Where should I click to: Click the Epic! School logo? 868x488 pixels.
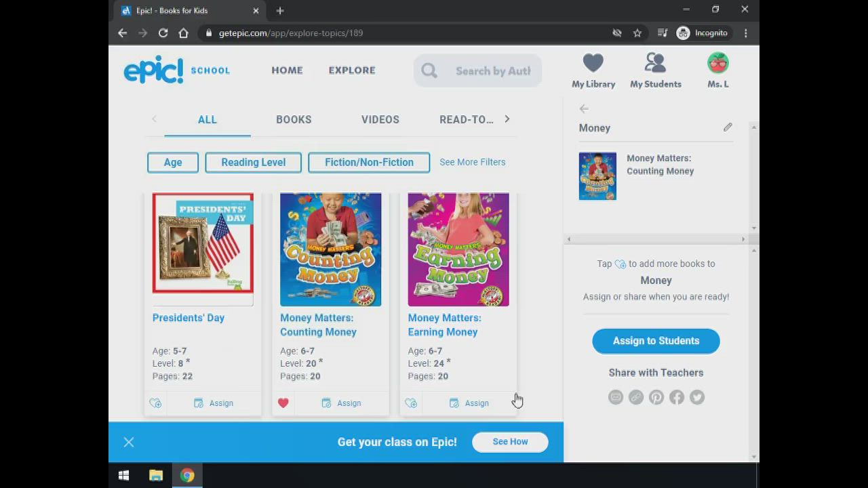pos(176,70)
